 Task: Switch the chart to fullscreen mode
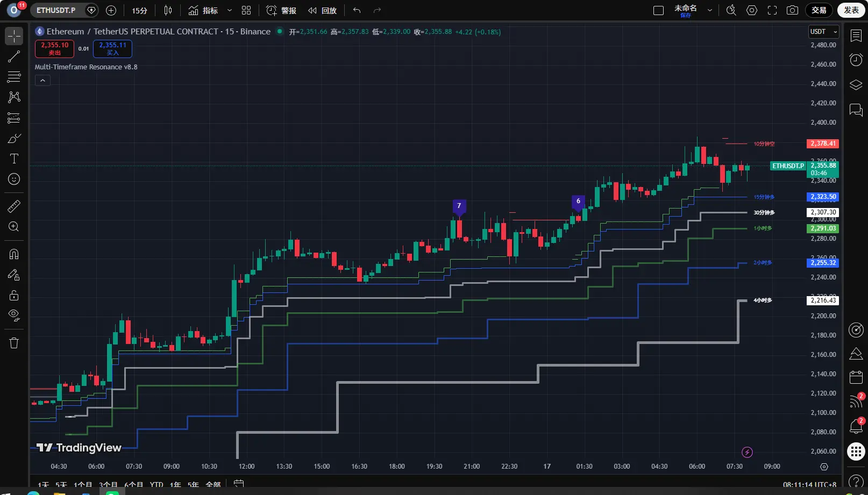[x=772, y=10]
